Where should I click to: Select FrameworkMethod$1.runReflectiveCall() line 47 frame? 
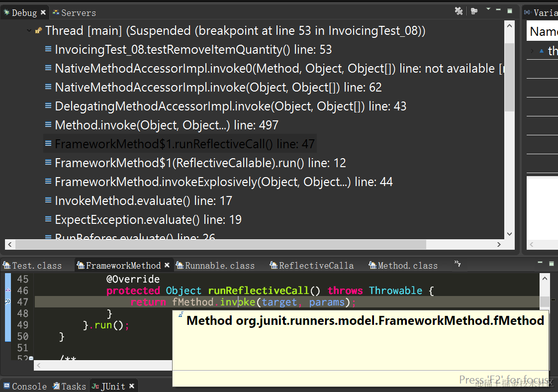pos(180,144)
